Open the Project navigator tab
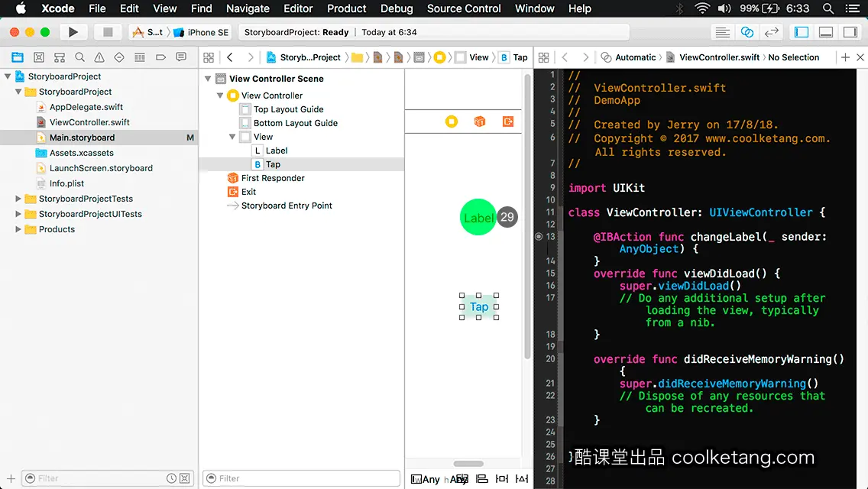This screenshot has width=868, height=489. tap(18, 57)
